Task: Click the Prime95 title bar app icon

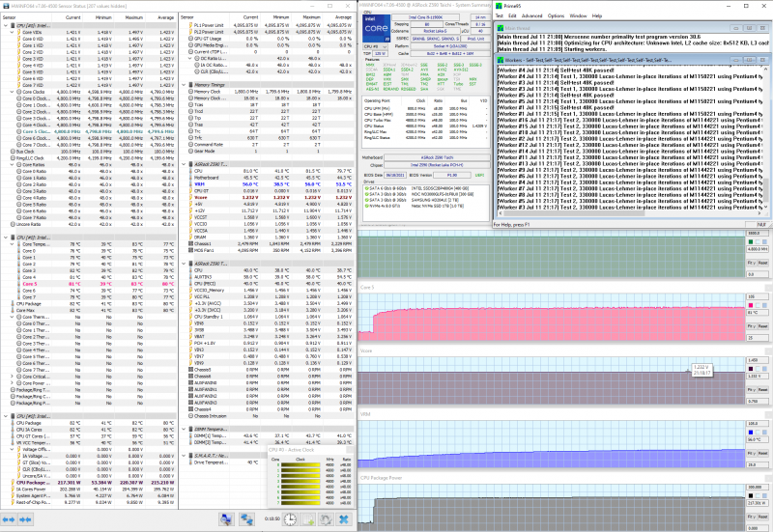Action: (x=499, y=6)
